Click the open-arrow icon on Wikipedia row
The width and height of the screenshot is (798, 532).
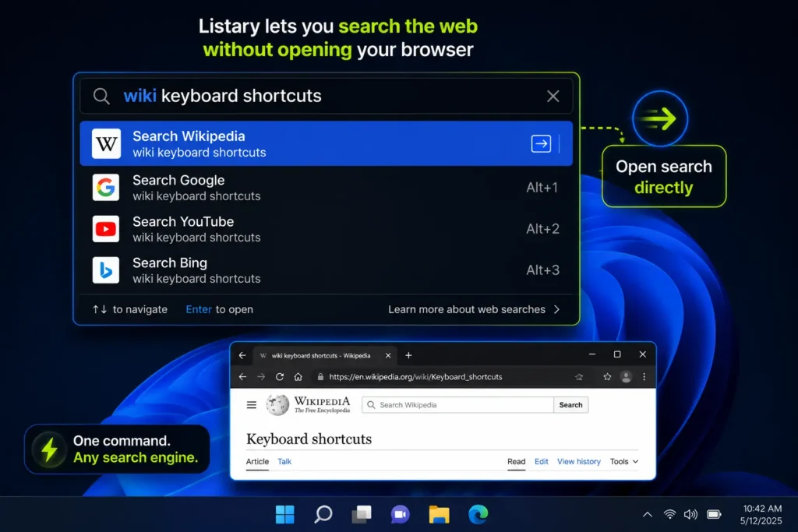[x=541, y=144]
